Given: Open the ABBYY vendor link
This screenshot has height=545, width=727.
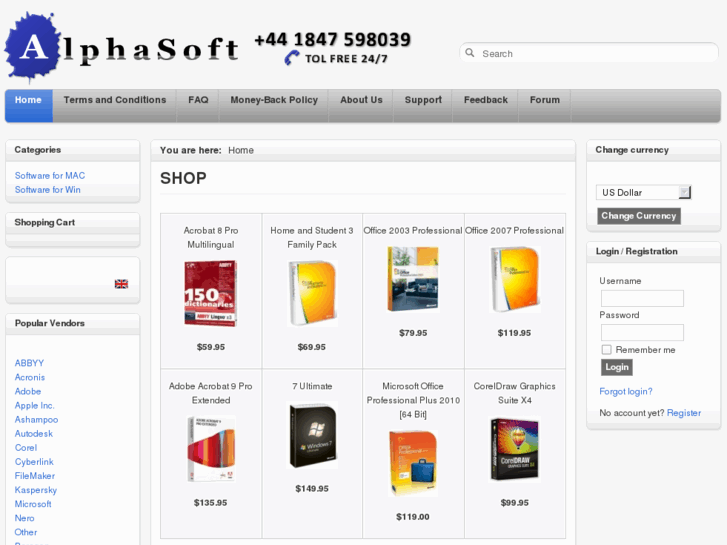Looking at the screenshot, I should (x=29, y=363).
